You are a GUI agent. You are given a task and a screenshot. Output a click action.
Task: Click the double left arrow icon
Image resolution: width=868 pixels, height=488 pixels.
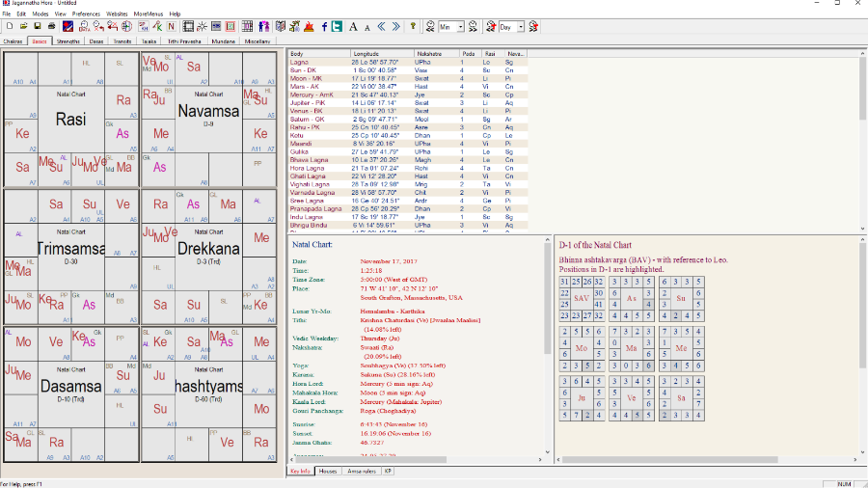382,26
